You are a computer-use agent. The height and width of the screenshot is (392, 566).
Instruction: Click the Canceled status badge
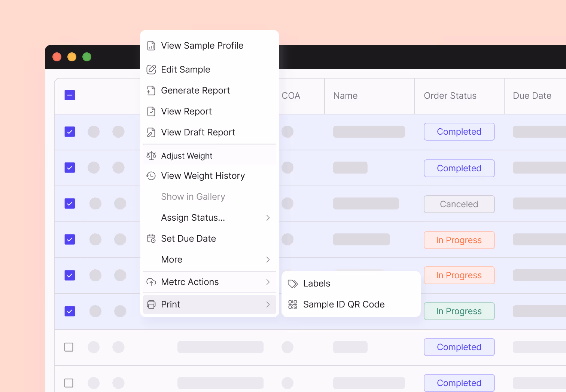pos(459,204)
